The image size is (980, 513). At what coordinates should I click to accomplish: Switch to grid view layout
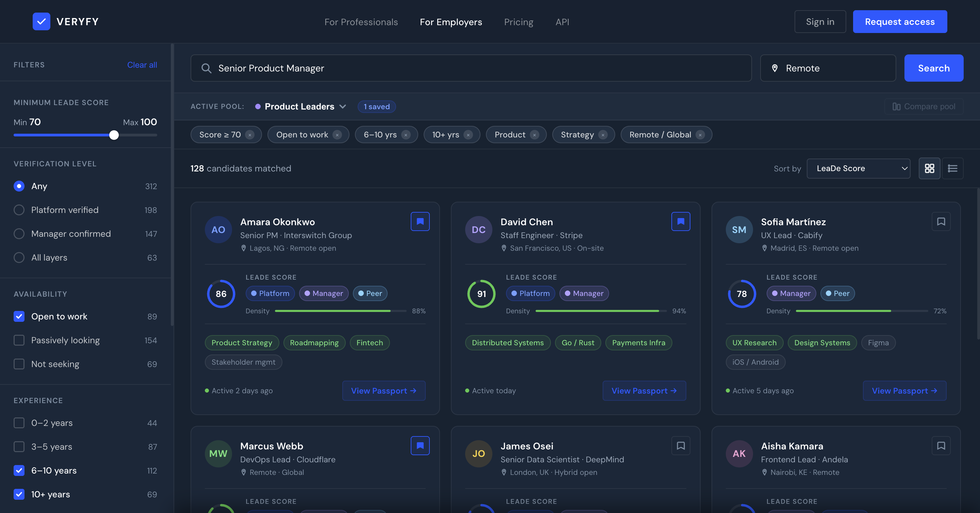point(929,168)
